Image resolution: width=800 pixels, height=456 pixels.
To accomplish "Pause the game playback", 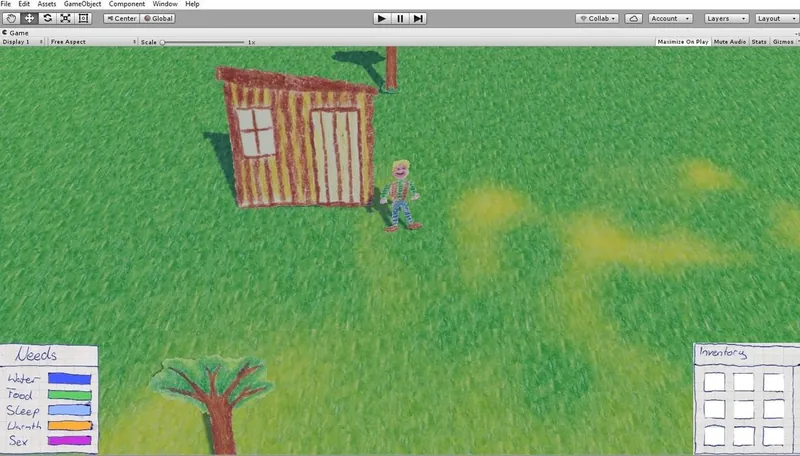I will [x=400, y=18].
